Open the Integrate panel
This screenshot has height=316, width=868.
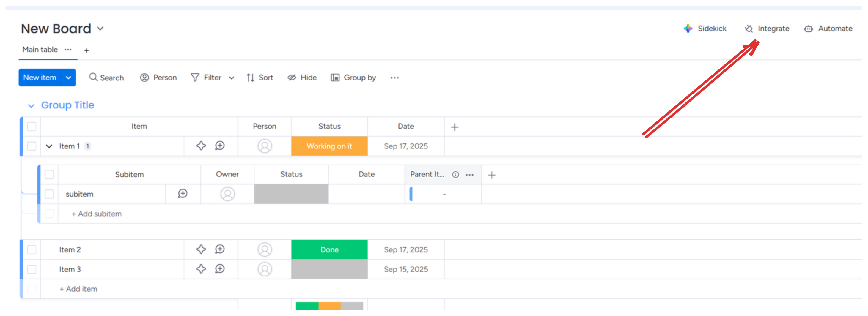[767, 29]
